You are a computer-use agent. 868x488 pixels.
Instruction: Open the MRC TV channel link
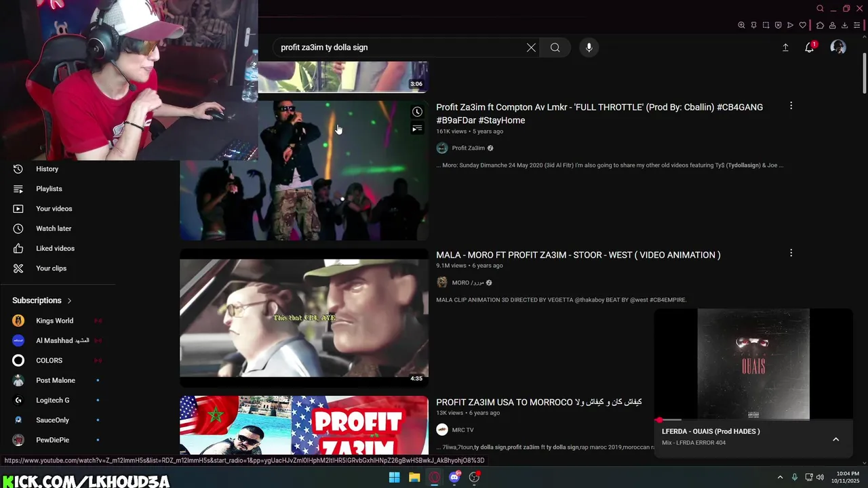(x=462, y=430)
